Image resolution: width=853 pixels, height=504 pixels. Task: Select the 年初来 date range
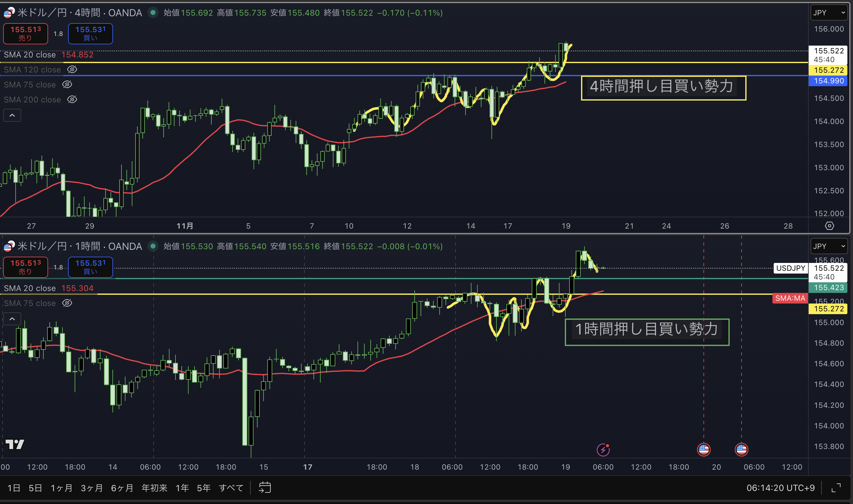(154, 488)
